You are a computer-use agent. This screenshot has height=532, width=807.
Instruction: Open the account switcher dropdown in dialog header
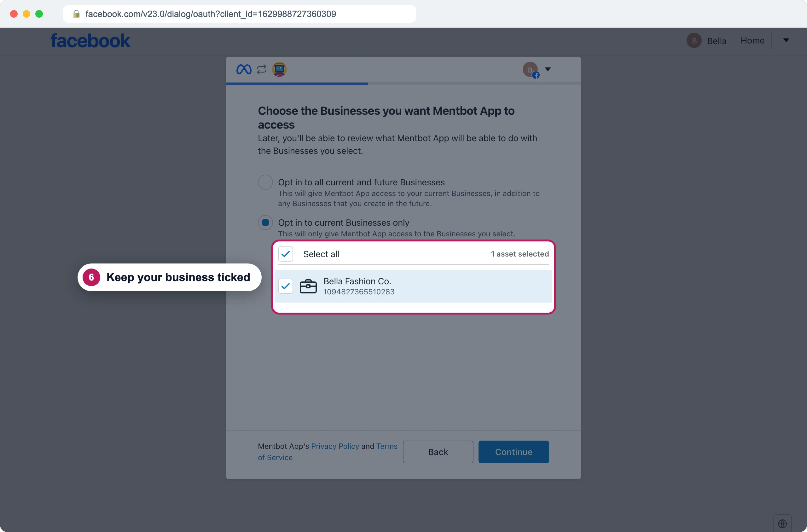point(548,69)
